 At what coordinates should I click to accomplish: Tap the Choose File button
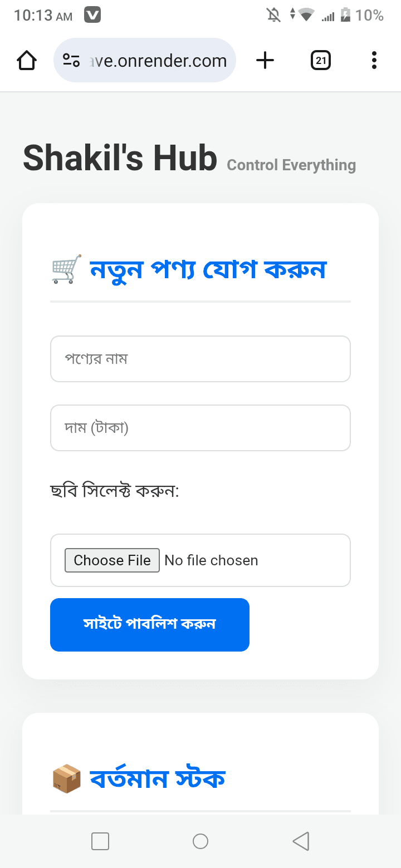pos(112,560)
